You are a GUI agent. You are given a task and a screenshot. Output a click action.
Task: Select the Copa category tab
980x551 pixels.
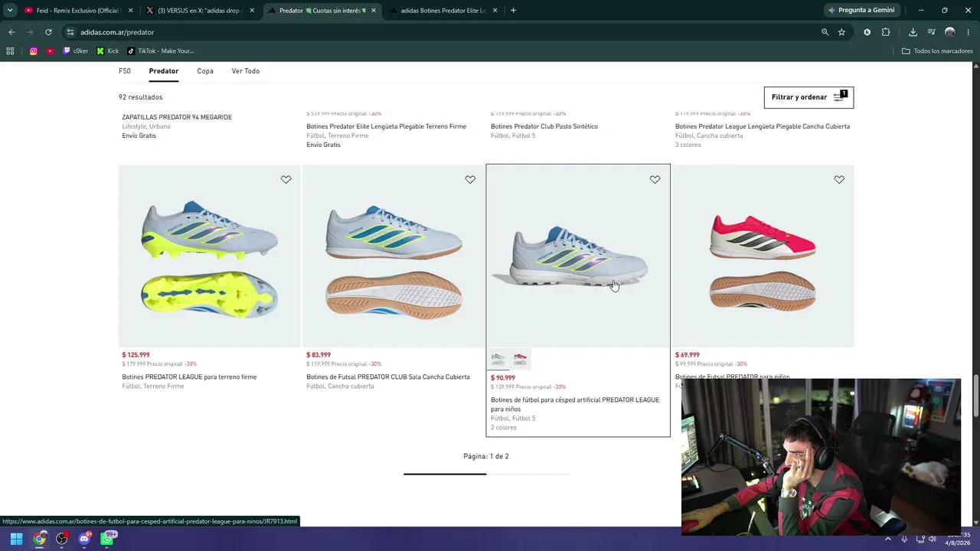click(205, 71)
